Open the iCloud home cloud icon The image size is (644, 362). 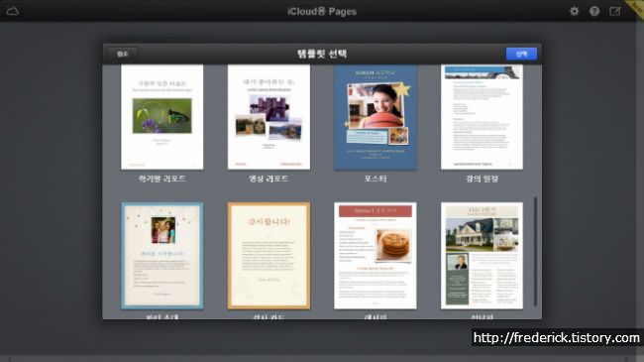(12, 11)
